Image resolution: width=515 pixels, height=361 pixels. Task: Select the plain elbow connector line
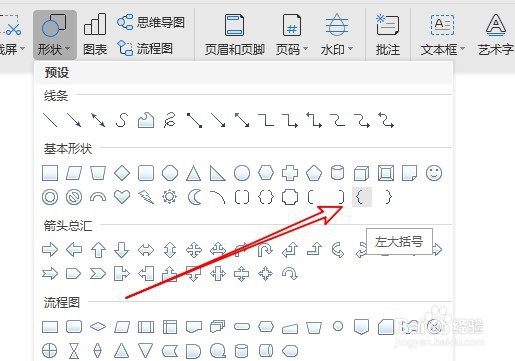coord(266,120)
